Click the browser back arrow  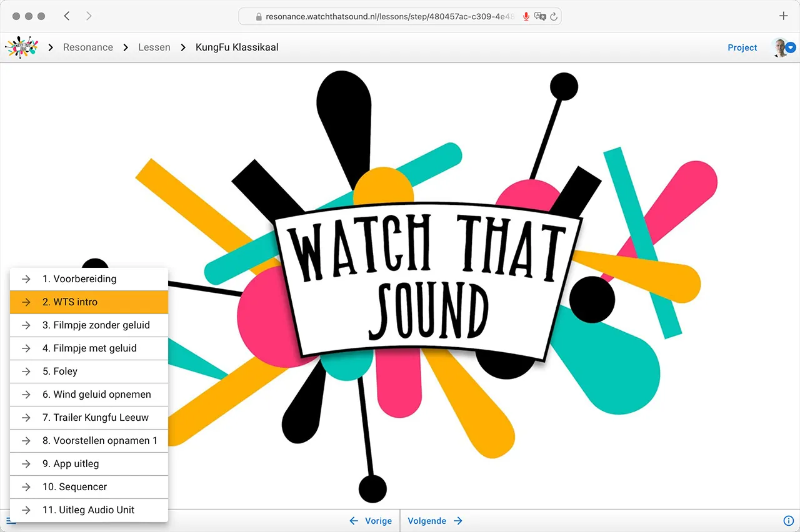click(67, 16)
